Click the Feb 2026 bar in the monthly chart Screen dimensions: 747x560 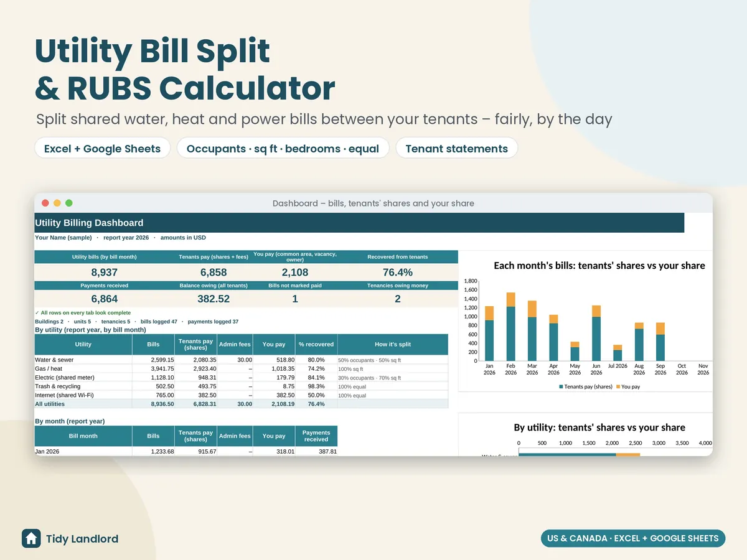[x=510, y=327]
